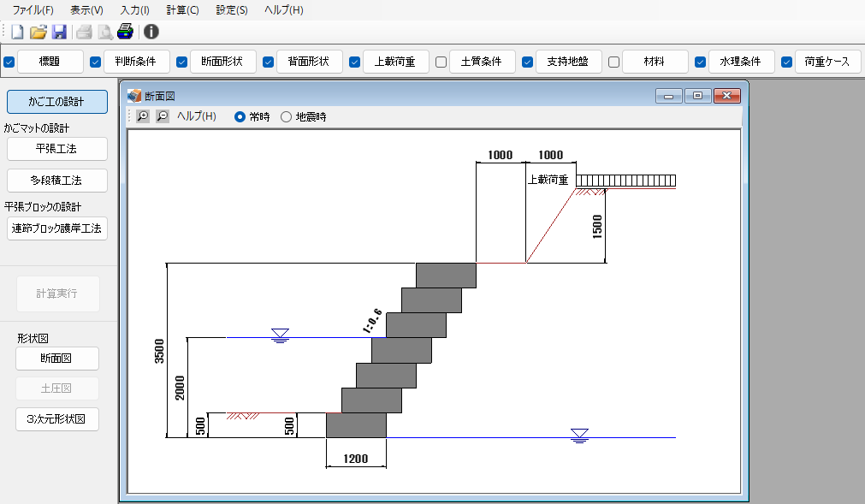This screenshot has height=504, width=865.
Task: Click the 土圧図 button
Action: [x=57, y=388]
